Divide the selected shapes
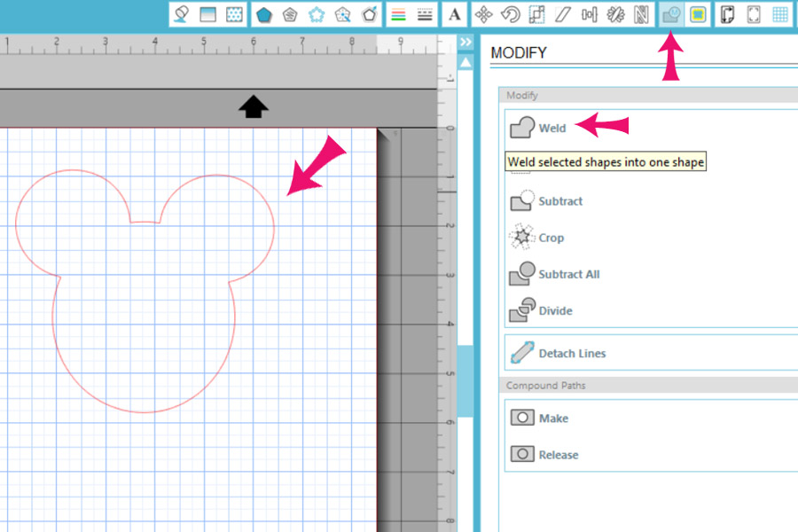The height and width of the screenshot is (532, 798). [541, 310]
